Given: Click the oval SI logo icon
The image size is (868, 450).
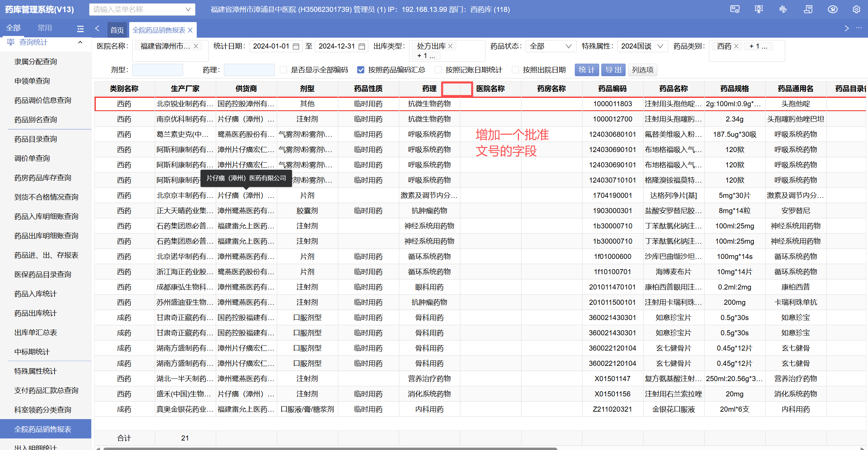Looking at the screenshot, I should [832, 9].
